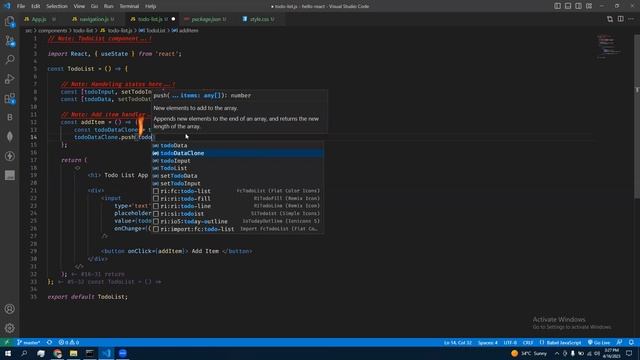Open the Extensions view
Viewport: 640px width, 360px height.
tap(9, 98)
